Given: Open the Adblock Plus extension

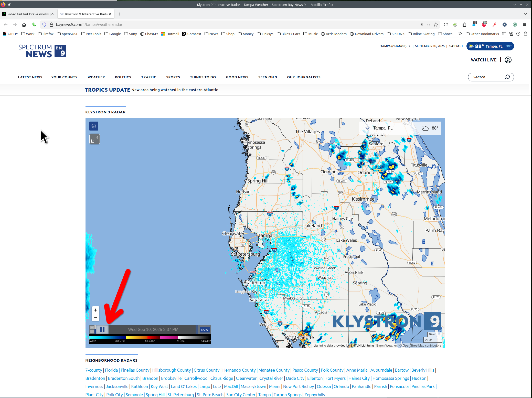Looking at the screenshot, I should pyautogui.click(x=484, y=24).
